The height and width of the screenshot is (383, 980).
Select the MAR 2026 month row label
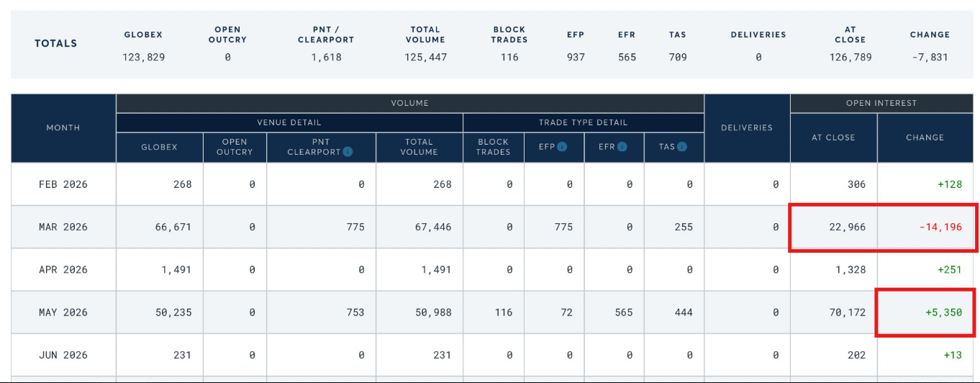pyautogui.click(x=63, y=227)
